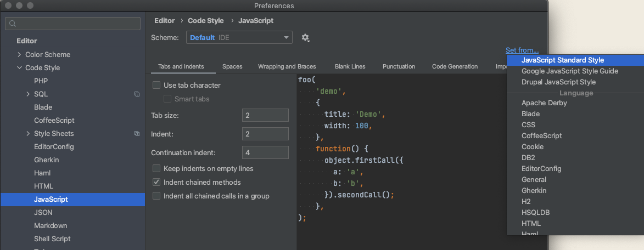Click the copy icon next to Style Sheets

[x=137, y=134]
